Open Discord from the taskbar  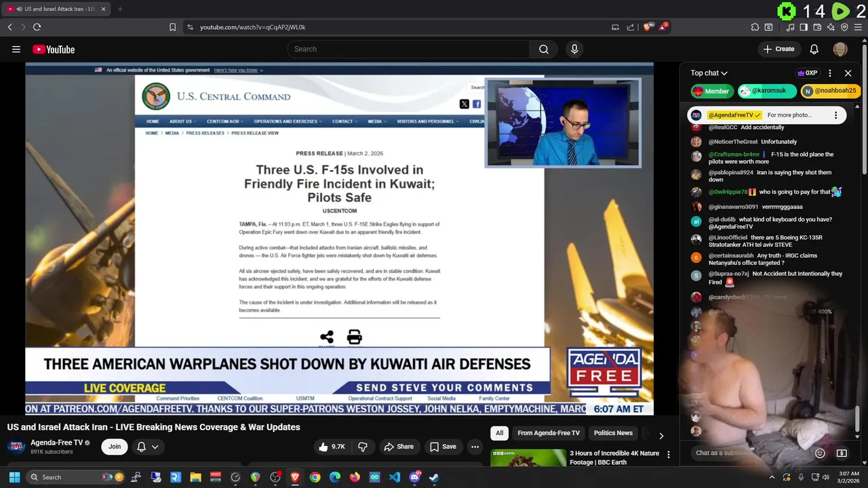coord(414,477)
